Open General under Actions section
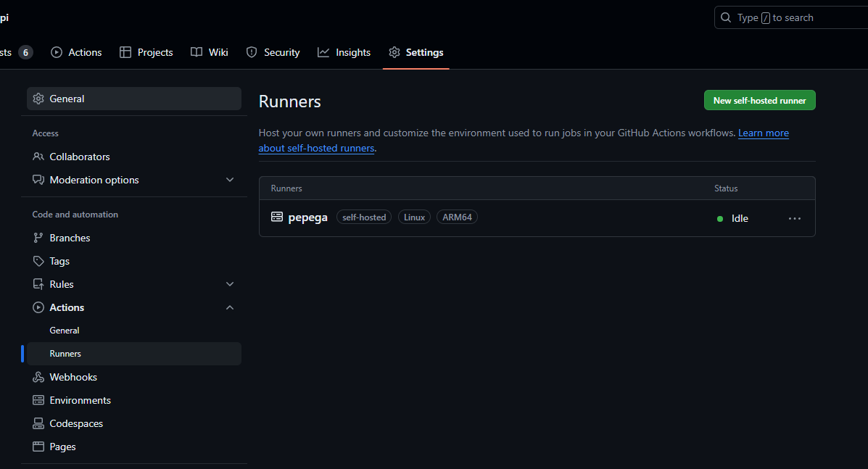Screen dimensions: 868x469 click(x=134, y=331)
